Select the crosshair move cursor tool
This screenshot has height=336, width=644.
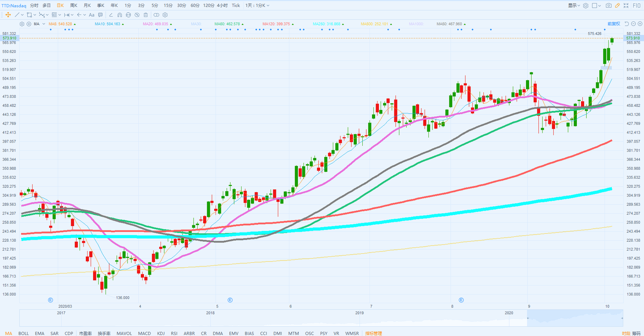pyautogui.click(x=8, y=15)
